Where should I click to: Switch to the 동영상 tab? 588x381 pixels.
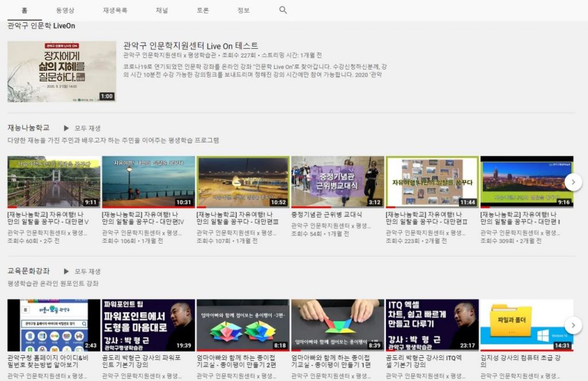(65, 10)
